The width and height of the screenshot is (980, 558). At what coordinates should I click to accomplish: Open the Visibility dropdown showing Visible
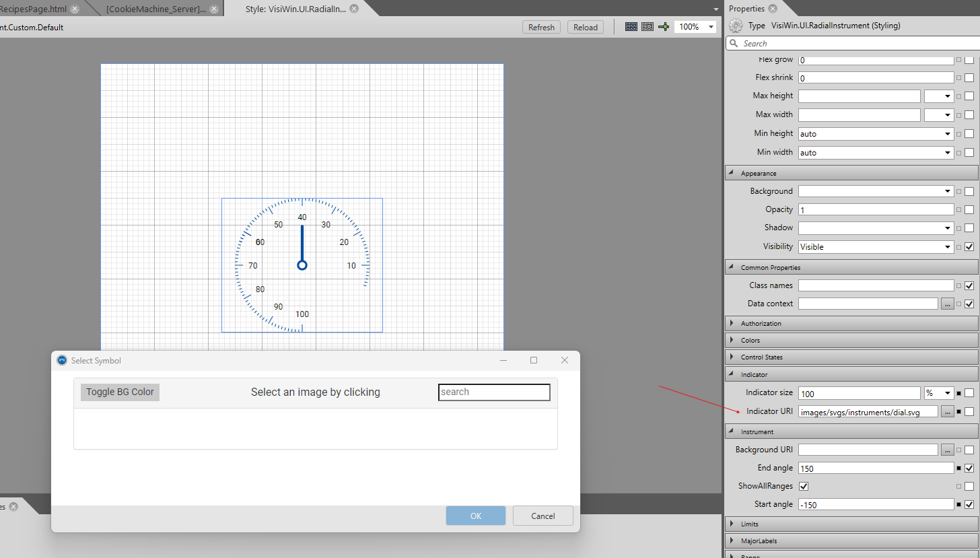pos(947,246)
